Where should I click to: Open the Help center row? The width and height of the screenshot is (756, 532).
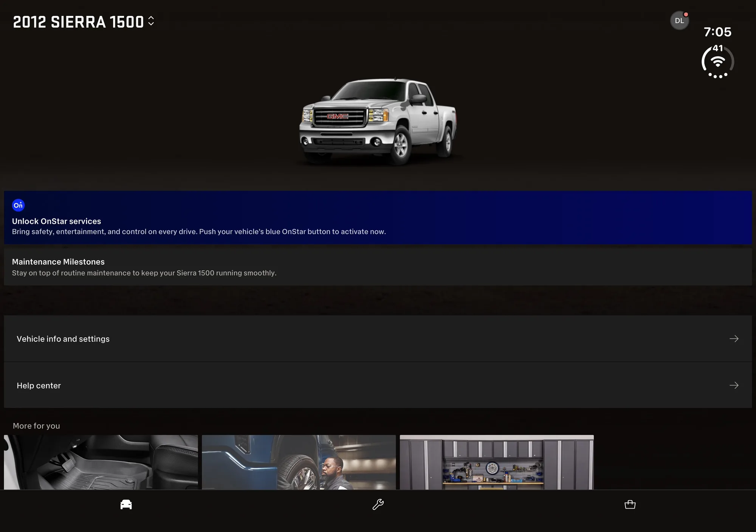[378, 385]
